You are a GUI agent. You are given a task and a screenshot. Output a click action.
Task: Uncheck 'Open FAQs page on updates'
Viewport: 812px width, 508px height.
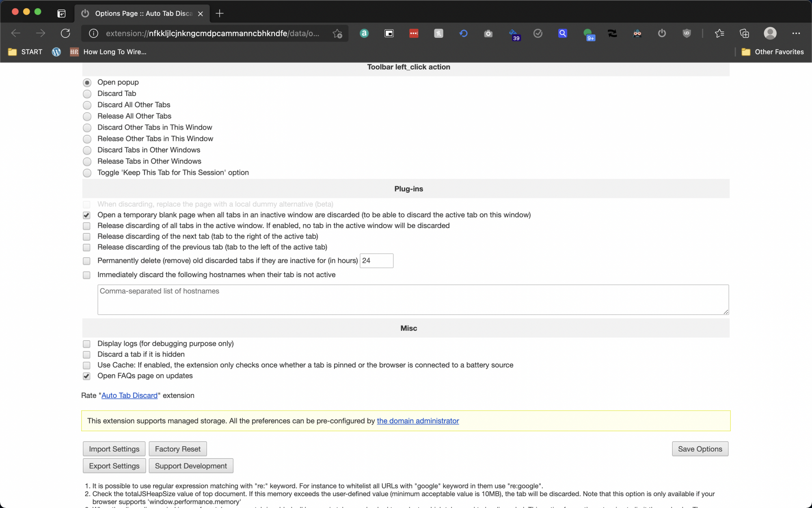click(x=86, y=376)
